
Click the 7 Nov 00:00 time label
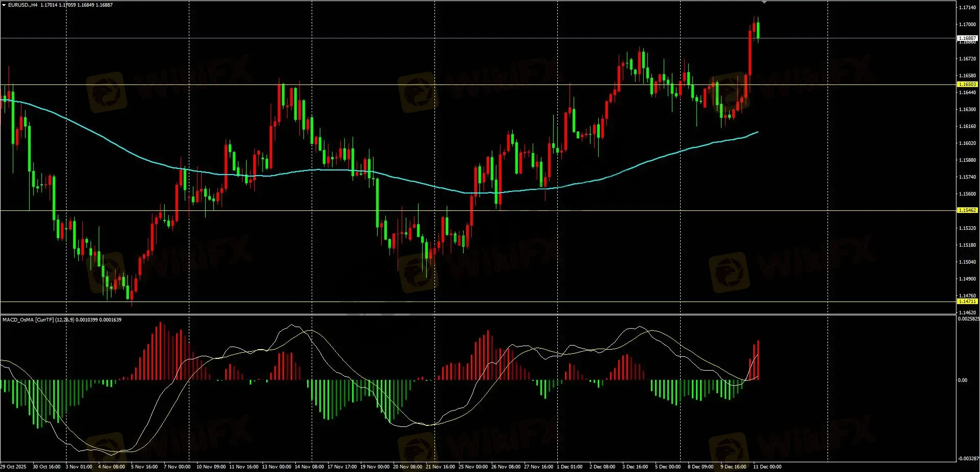(177, 467)
